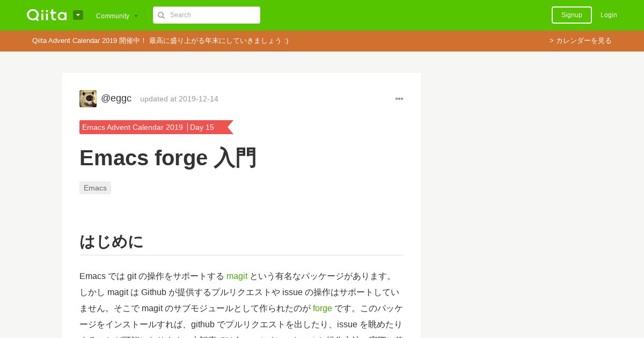Open the @eggc author link
644x338 pixels.
point(116,98)
